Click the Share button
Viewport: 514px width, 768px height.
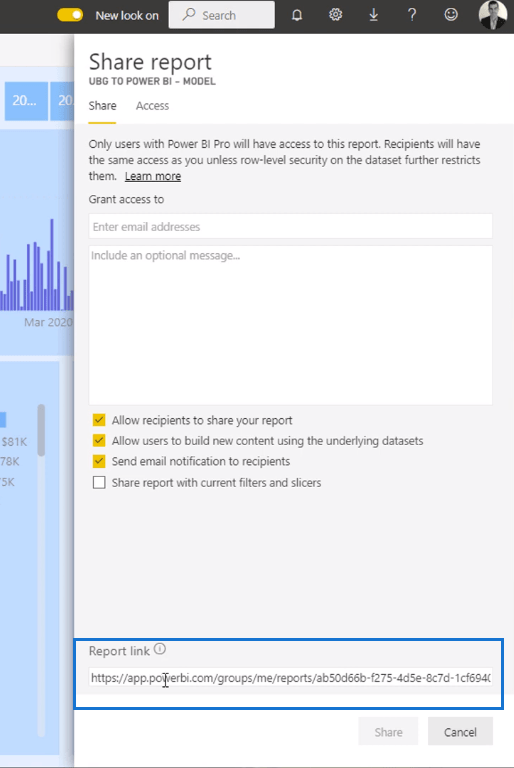[388, 732]
